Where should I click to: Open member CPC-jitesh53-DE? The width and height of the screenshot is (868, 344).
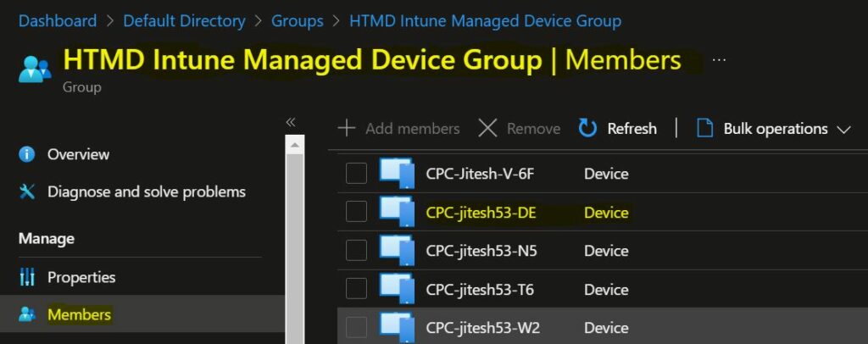[481, 213]
